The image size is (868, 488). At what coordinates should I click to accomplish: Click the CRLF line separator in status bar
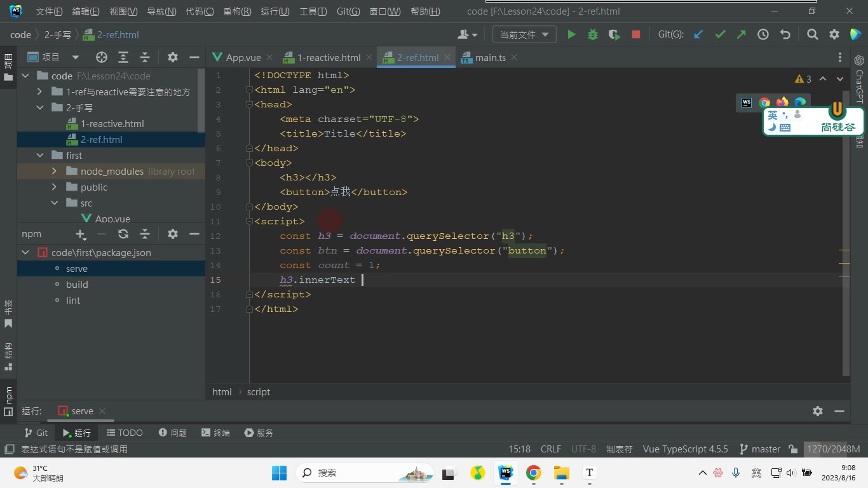click(551, 449)
